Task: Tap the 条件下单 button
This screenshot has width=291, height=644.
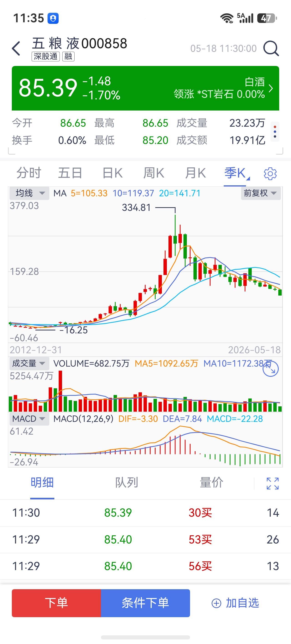Action: (145, 603)
